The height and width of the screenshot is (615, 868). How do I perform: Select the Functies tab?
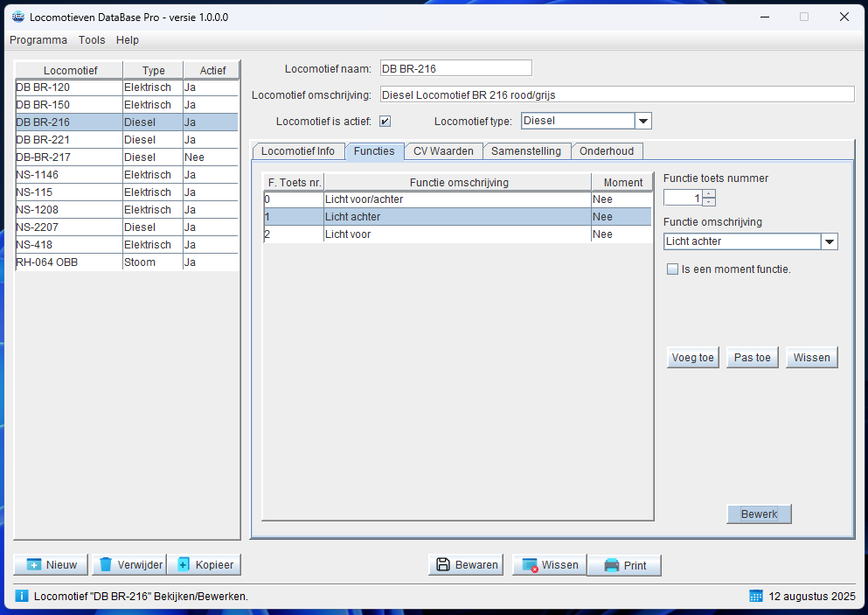click(x=374, y=151)
